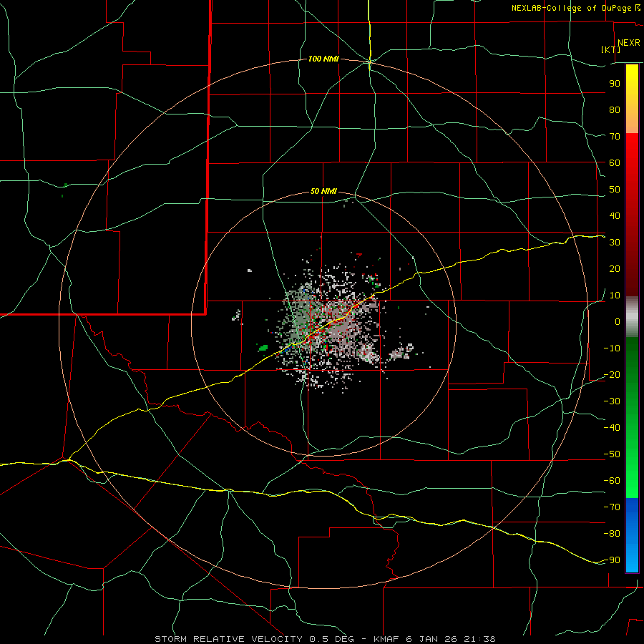This screenshot has height=644, width=644.
Task: Pick the light blue segment near -90
Action: click(x=632, y=560)
